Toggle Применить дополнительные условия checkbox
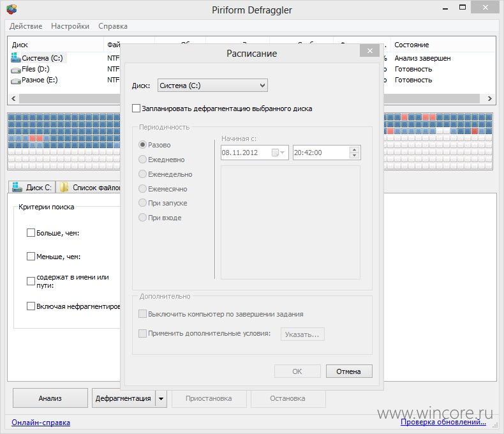This screenshot has height=434, width=504. (142, 333)
